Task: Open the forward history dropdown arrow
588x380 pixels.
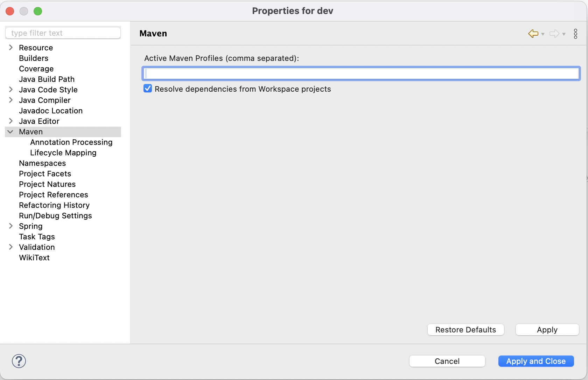Action: (564, 34)
